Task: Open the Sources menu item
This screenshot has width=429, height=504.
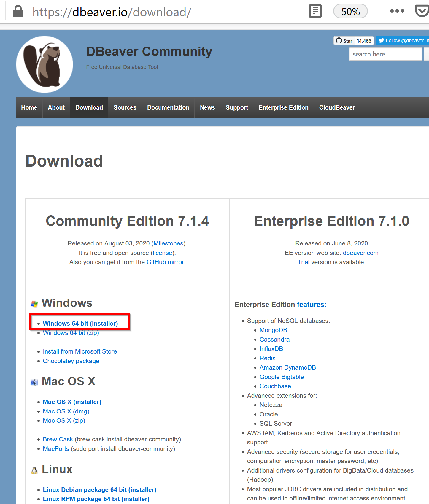Action: (125, 107)
